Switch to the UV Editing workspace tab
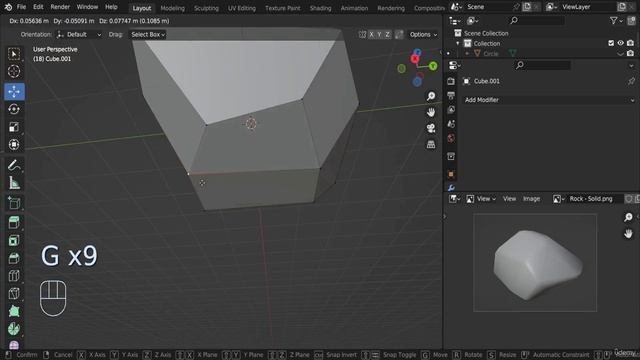Screen dimensions: 640x360 pos(242,8)
